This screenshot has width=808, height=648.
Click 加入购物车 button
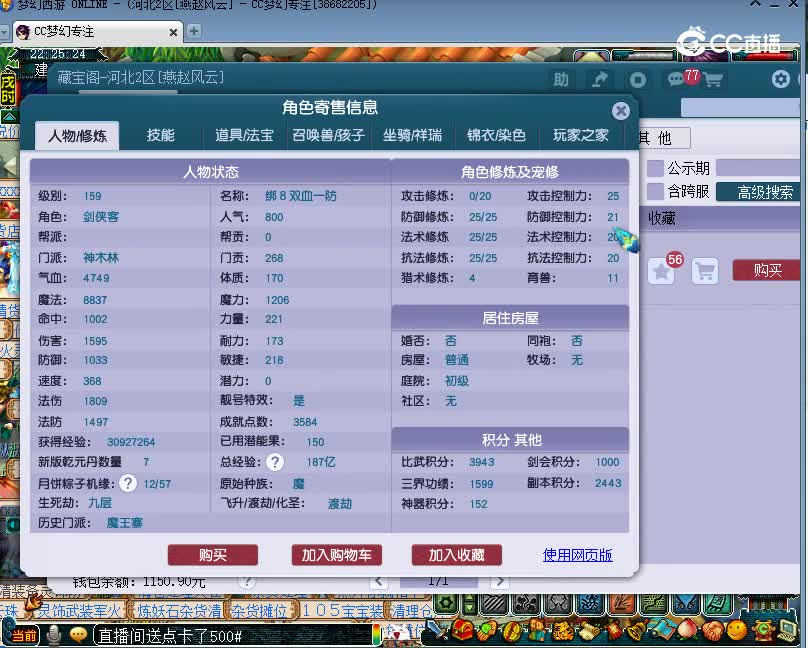pos(336,555)
